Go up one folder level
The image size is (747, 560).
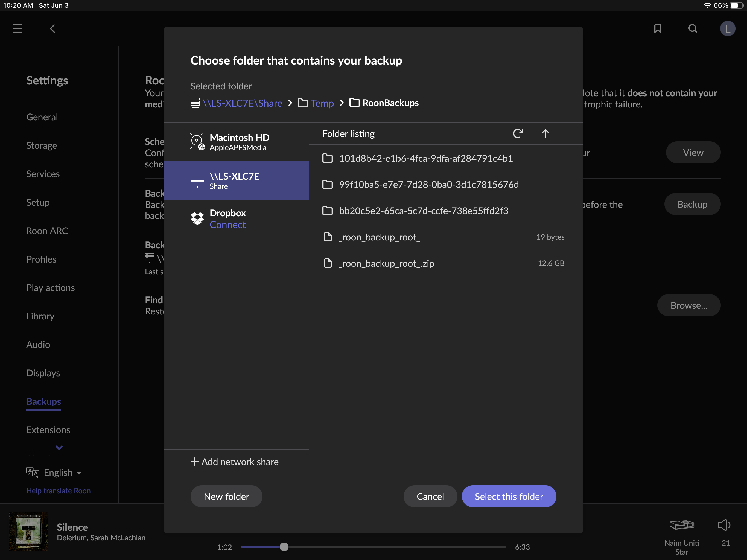(x=545, y=134)
